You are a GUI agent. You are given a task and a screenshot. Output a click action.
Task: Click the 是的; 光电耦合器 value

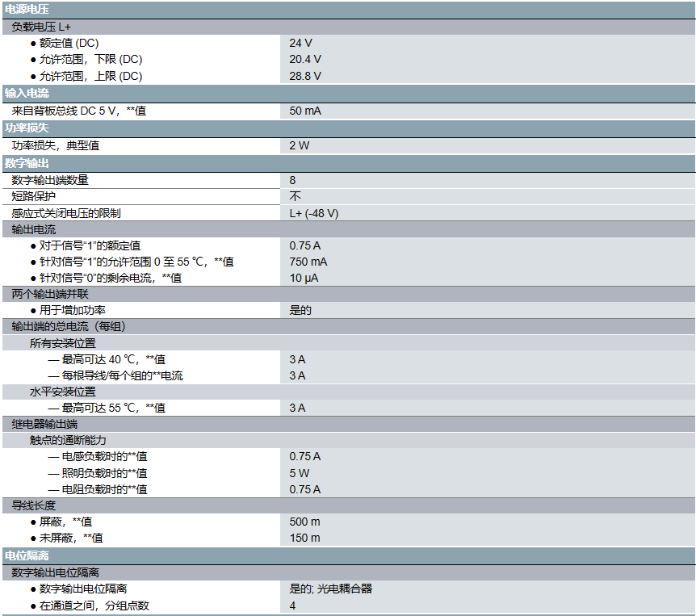331,589
